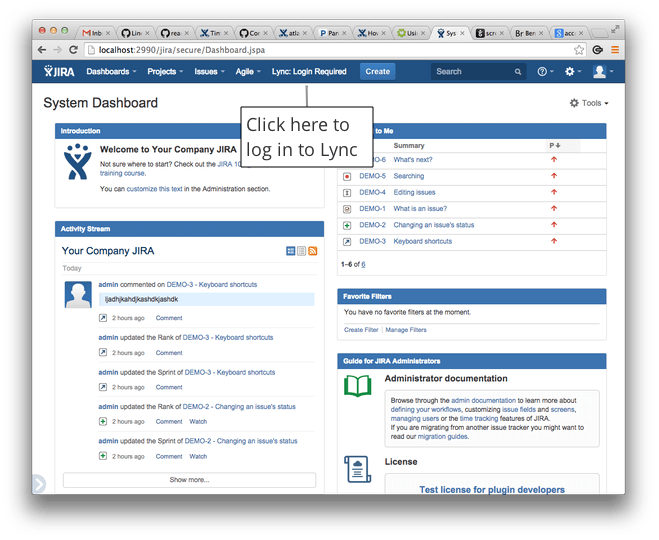Screen dimensions: 659x540
Task: Open the Issues dropdown
Action: (209, 71)
